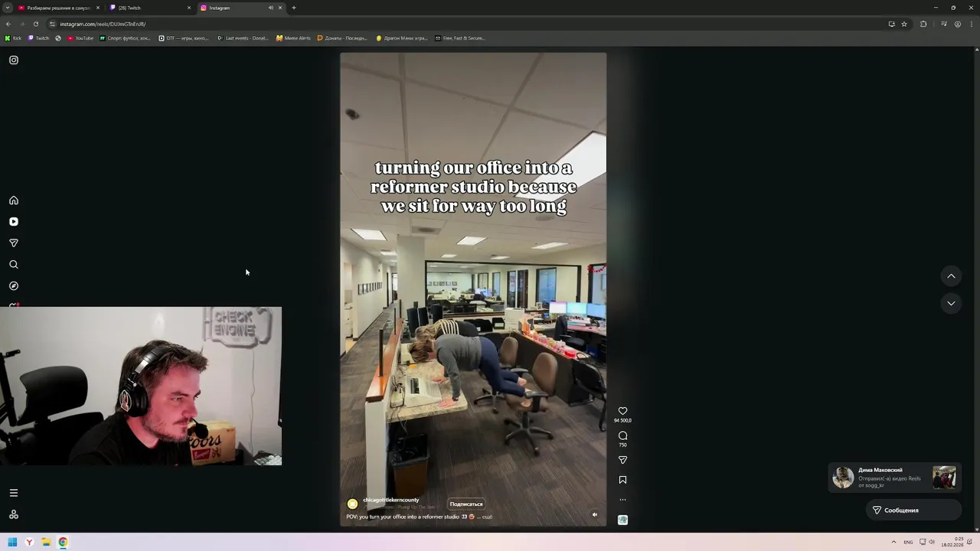Open the Сообщения messages button
This screenshot has height=551, width=980.
coord(913,510)
